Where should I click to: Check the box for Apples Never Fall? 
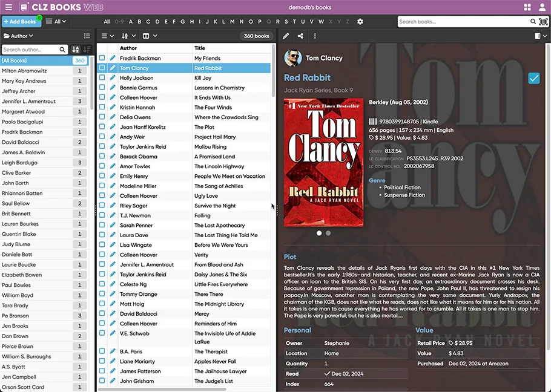[x=102, y=361]
